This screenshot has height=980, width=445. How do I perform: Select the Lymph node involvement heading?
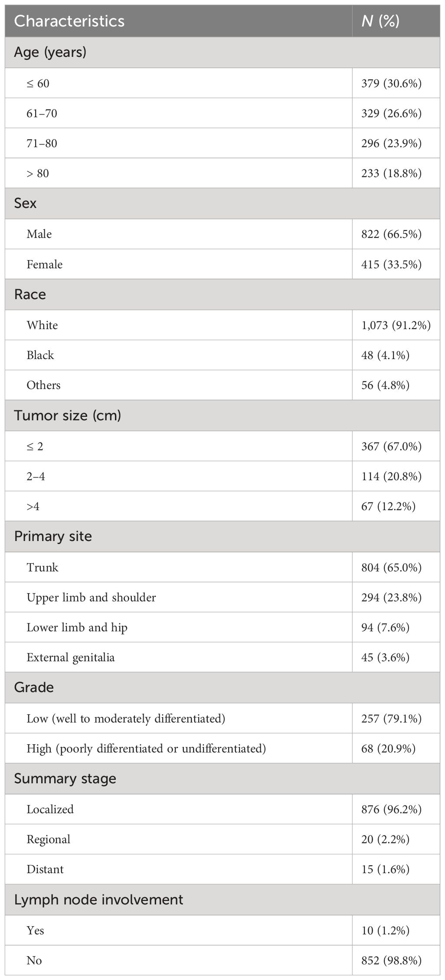pos(98,900)
